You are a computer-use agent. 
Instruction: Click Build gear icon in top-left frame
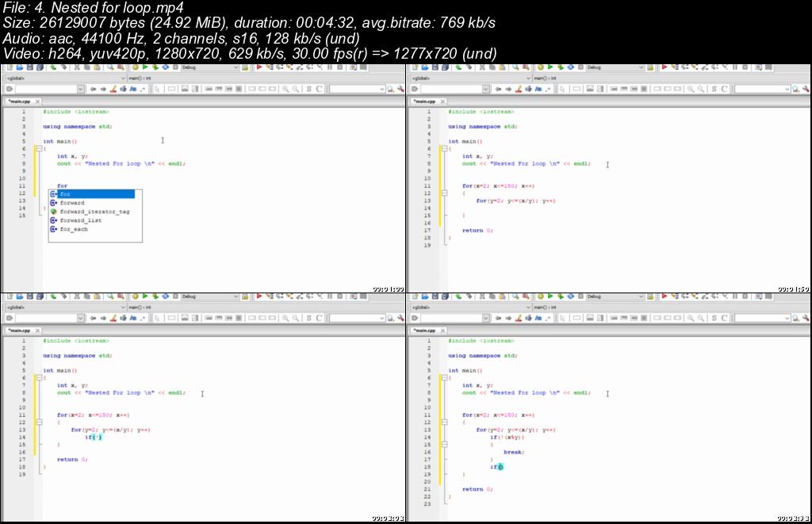point(135,67)
